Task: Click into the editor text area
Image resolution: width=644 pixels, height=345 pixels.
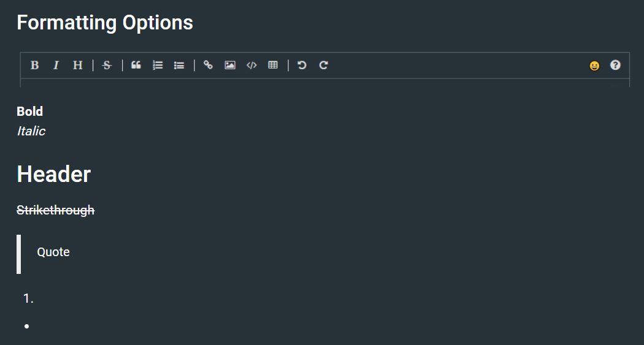Action: 325,83
